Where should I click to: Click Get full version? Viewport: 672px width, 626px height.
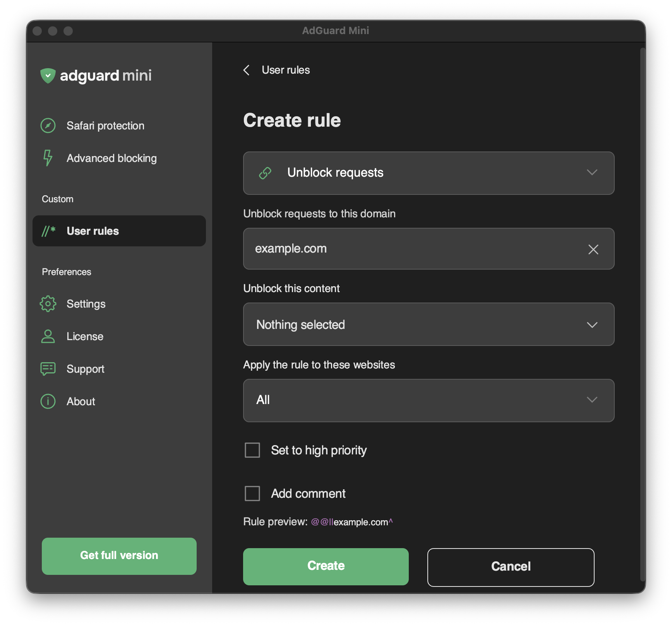119,555
